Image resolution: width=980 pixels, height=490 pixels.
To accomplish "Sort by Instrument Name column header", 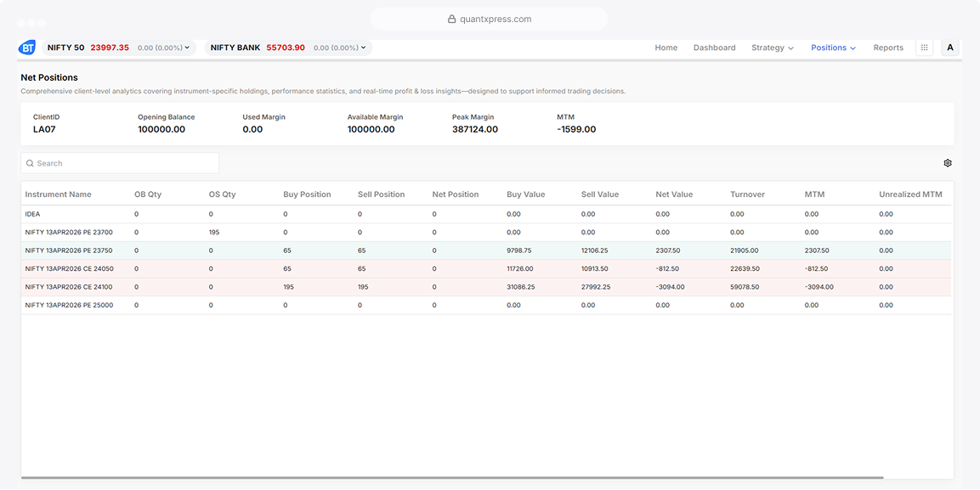I will tap(58, 194).
